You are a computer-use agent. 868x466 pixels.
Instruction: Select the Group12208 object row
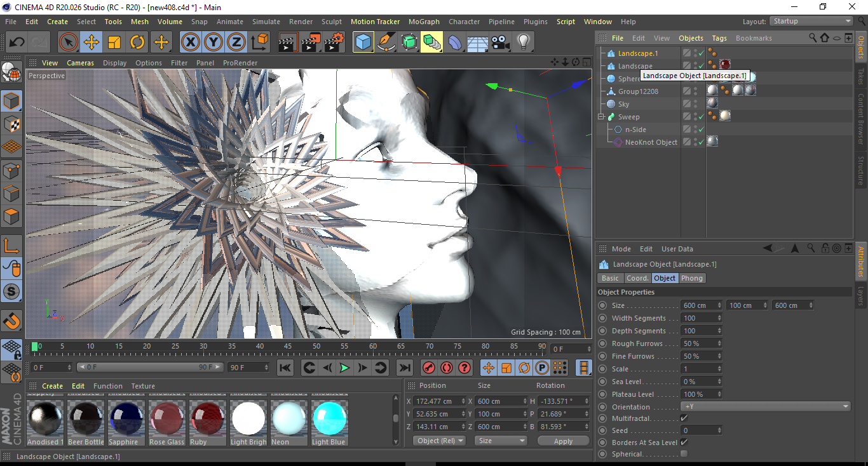[638, 91]
